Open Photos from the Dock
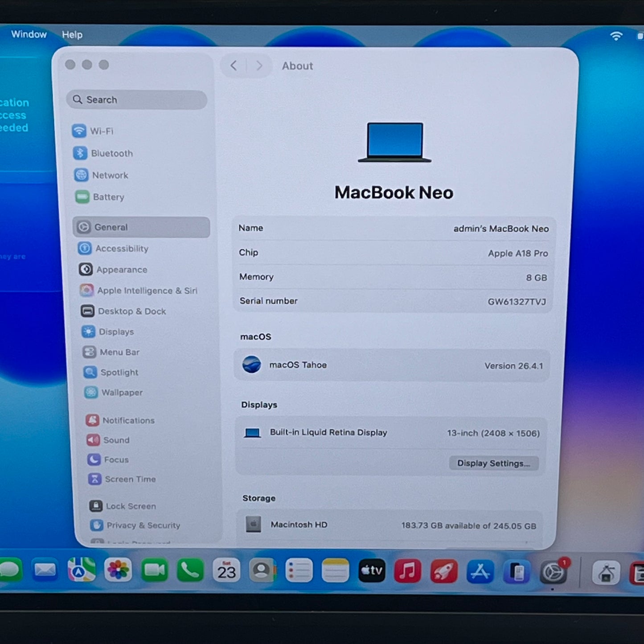This screenshot has height=644, width=644. pyautogui.click(x=118, y=570)
